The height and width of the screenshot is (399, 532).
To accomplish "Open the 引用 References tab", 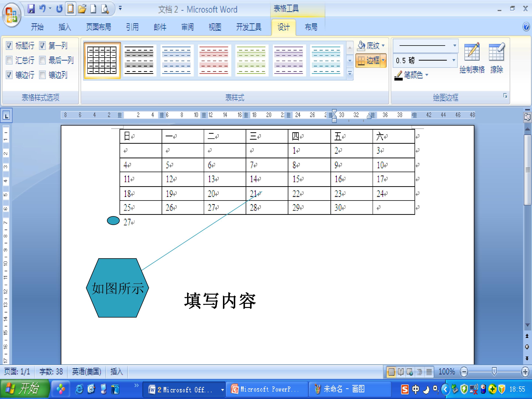I will point(132,27).
